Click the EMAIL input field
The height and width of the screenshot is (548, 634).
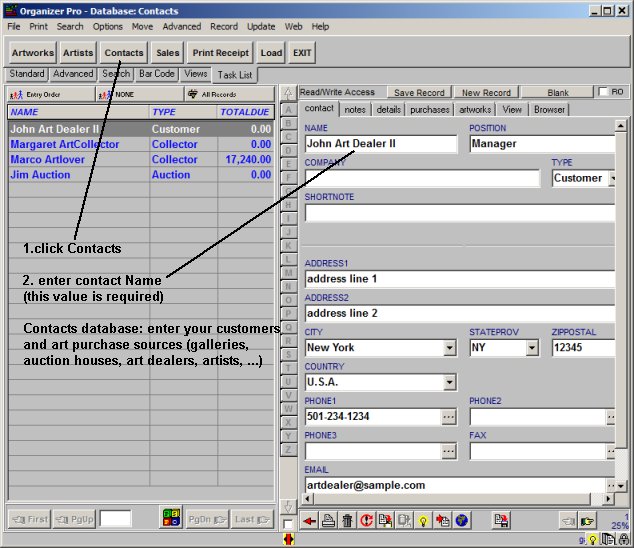point(456,485)
